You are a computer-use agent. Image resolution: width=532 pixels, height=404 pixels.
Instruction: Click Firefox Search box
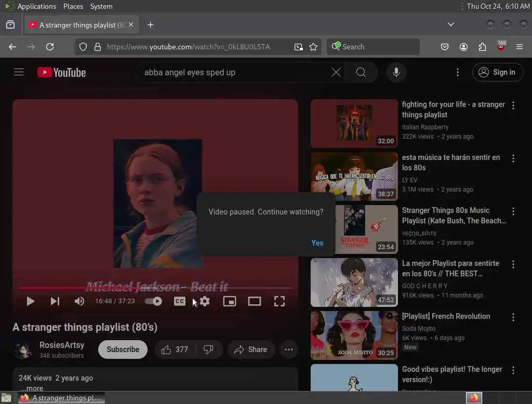coord(373,47)
